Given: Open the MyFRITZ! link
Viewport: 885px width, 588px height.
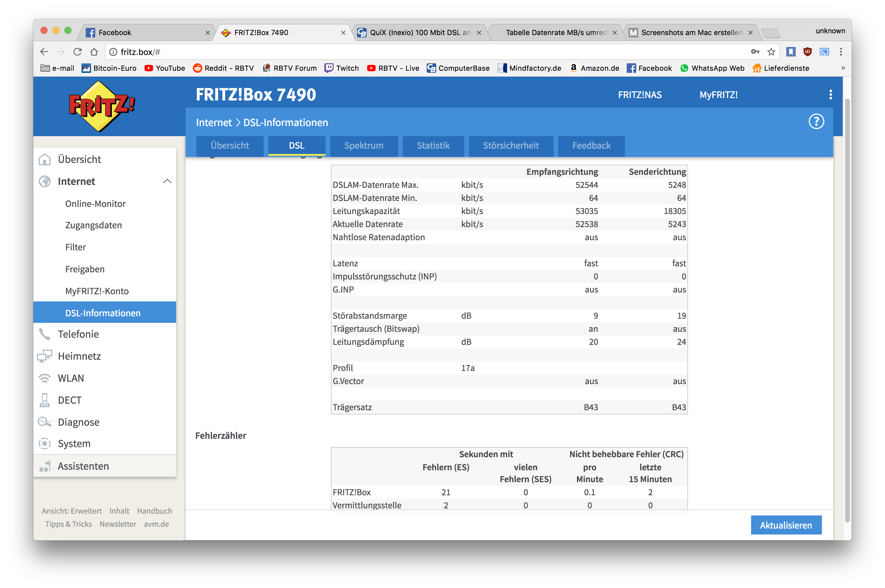Looking at the screenshot, I should [718, 95].
